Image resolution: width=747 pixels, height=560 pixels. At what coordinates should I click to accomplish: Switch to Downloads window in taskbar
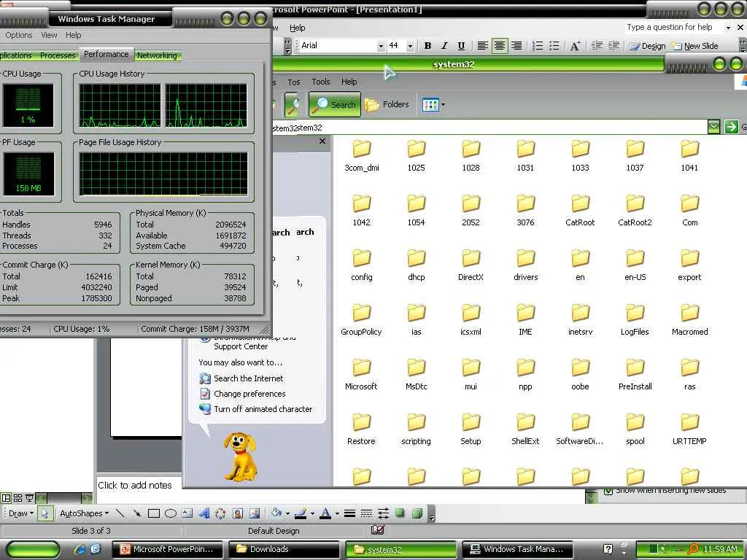tap(285, 549)
